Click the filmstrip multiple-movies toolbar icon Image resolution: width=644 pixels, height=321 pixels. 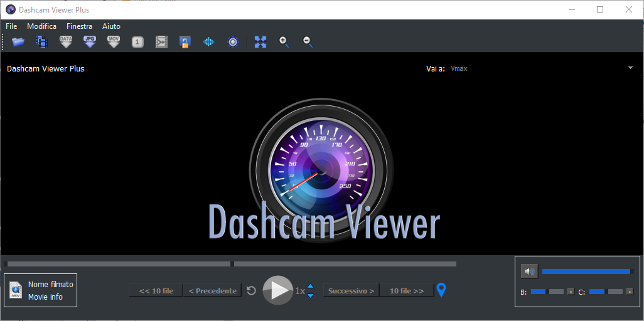click(x=42, y=41)
